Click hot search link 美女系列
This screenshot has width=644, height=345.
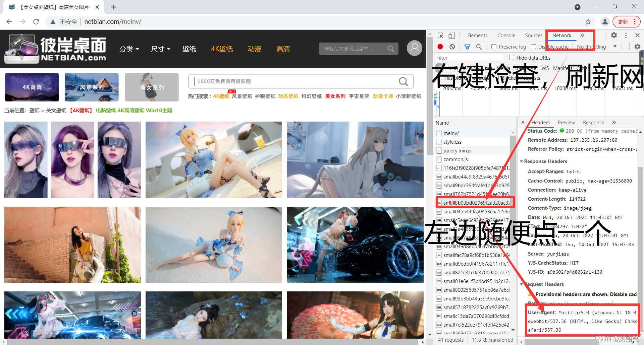click(x=335, y=96)
